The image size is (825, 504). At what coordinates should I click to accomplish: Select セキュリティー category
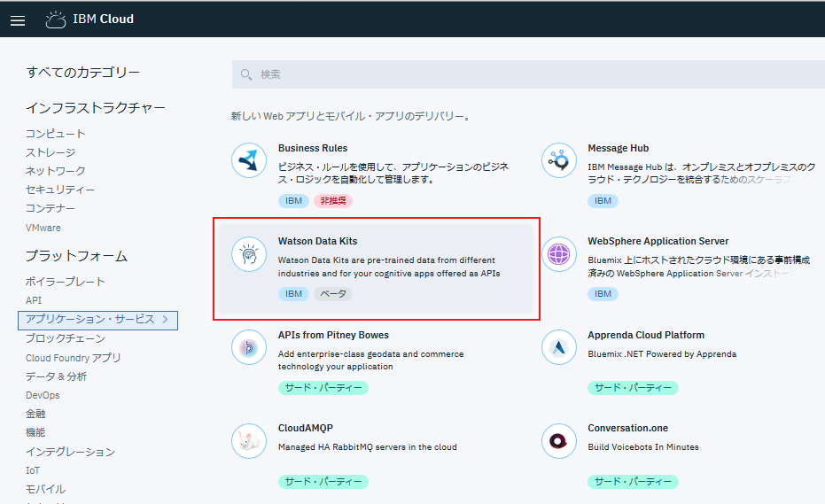point(60,190)
